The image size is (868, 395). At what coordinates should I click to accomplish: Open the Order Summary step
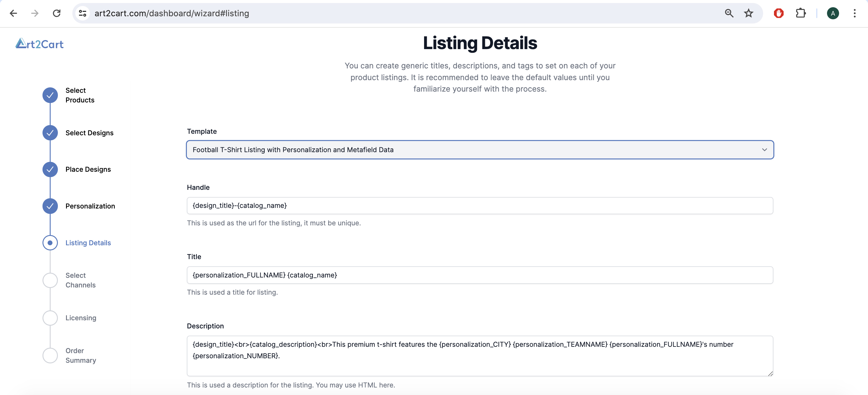click(x=80, y=355)
